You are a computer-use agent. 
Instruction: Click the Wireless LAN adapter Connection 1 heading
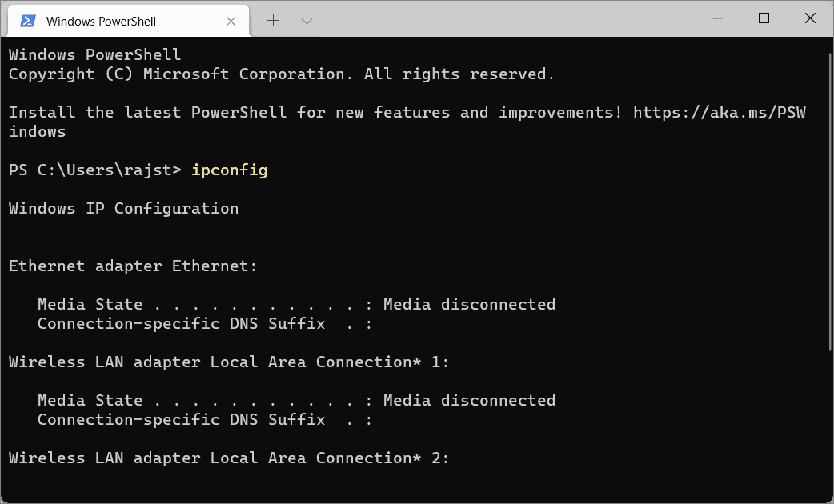tap(228, 362)
